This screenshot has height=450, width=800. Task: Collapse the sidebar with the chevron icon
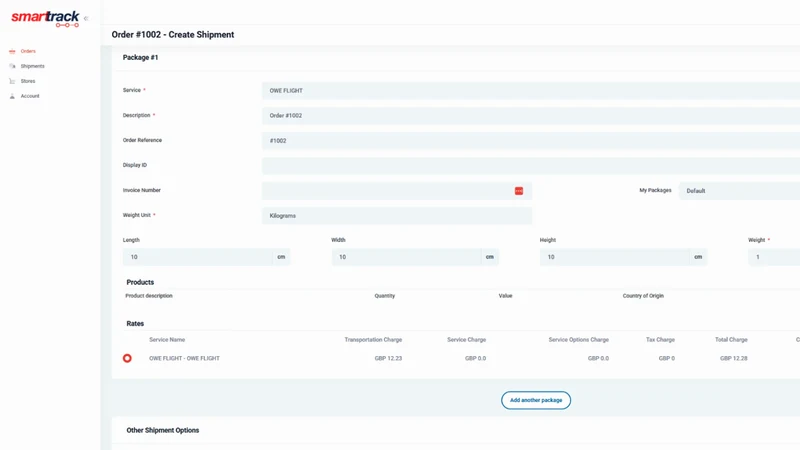tap(86, 18)
